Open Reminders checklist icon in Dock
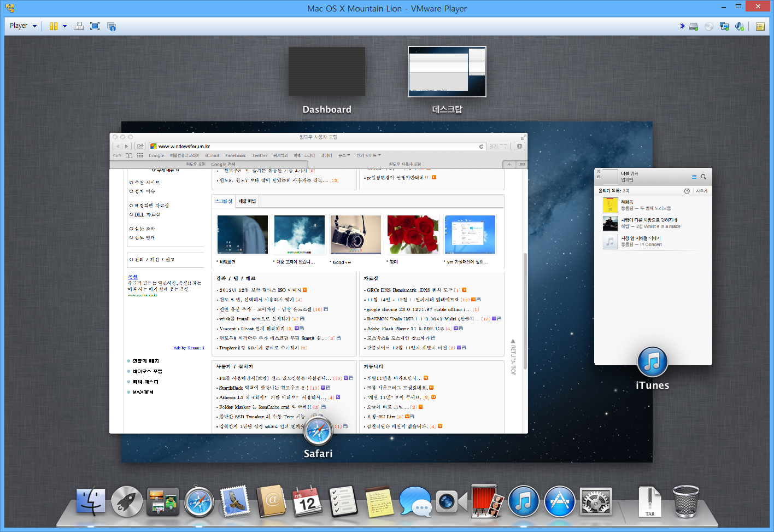Image resolution: width=774 pixels, height=532 pixels. pos(343,501)
